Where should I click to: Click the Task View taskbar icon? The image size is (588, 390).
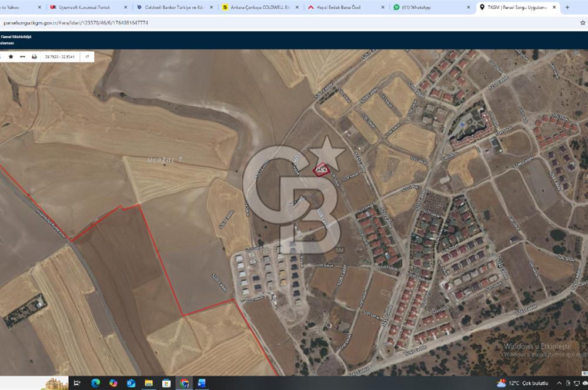pyautogui.click(x=77, y=383)
